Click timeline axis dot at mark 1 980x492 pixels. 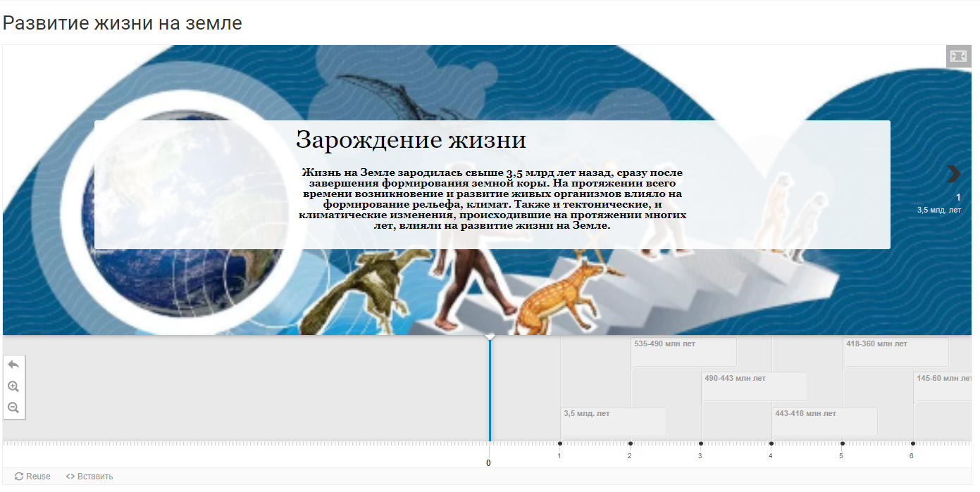(560, 443)
